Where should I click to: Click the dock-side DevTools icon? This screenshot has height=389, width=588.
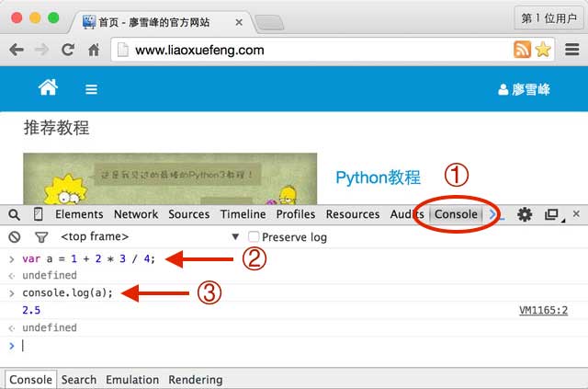tap(552, 214)
